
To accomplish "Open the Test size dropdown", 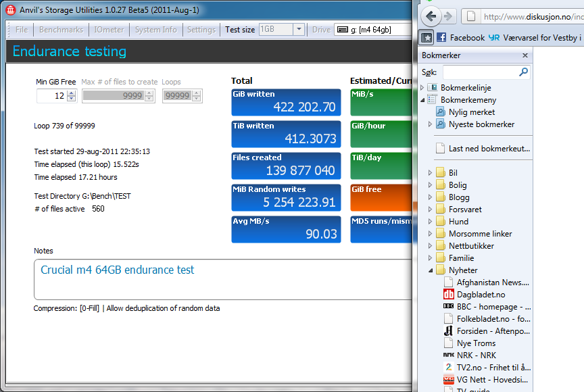I will click(x=299, y=30).
